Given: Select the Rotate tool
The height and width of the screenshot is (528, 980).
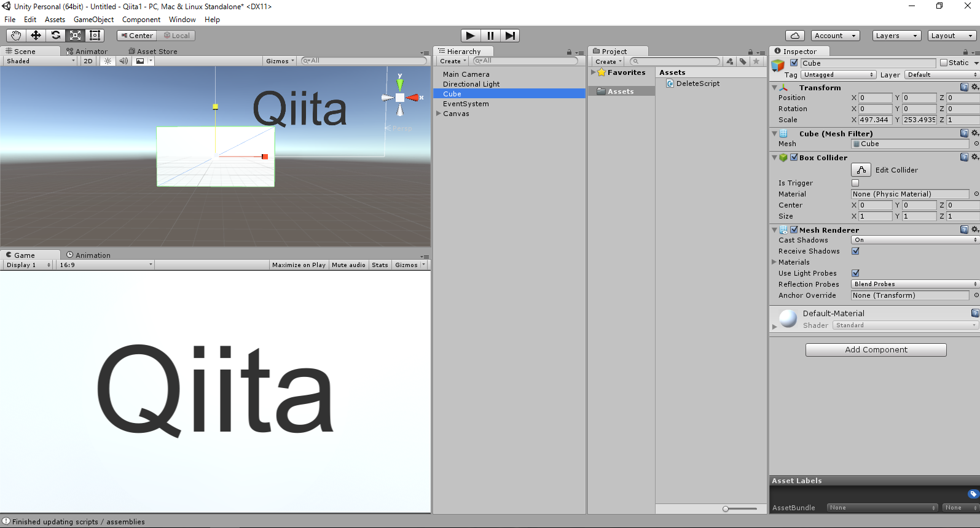Looking at the screenshot, I should tap(55, 36).
